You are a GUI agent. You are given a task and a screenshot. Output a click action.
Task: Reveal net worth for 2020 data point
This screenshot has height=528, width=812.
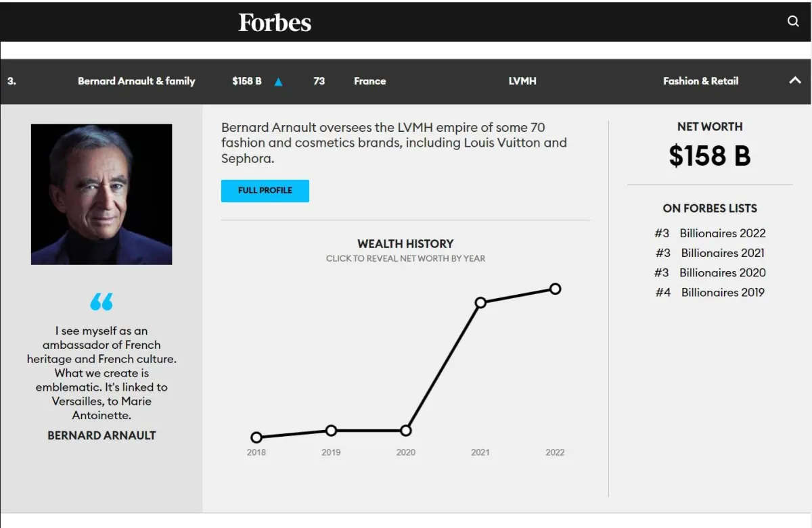click(406, 431)
